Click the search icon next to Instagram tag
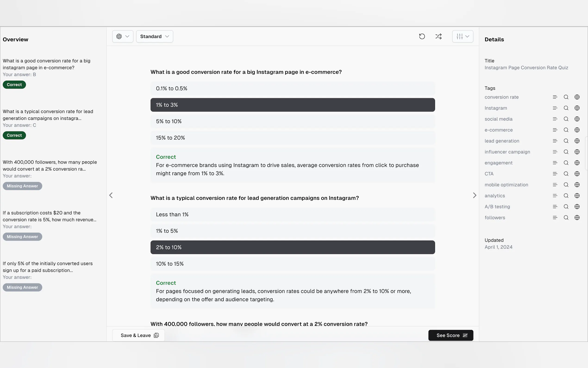 [x=566, y=108]
